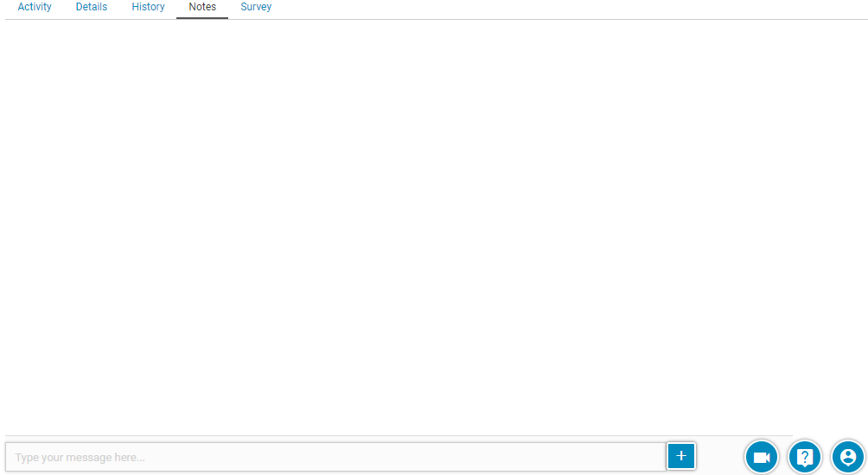
Task: Tap the person avatar icon
Action: (x=847, y=457)
